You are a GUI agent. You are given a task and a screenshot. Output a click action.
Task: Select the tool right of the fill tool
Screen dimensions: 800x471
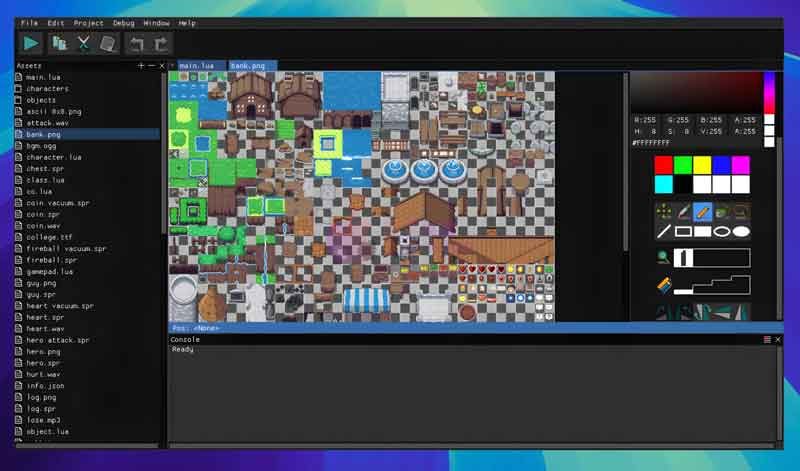pos(741,211)
